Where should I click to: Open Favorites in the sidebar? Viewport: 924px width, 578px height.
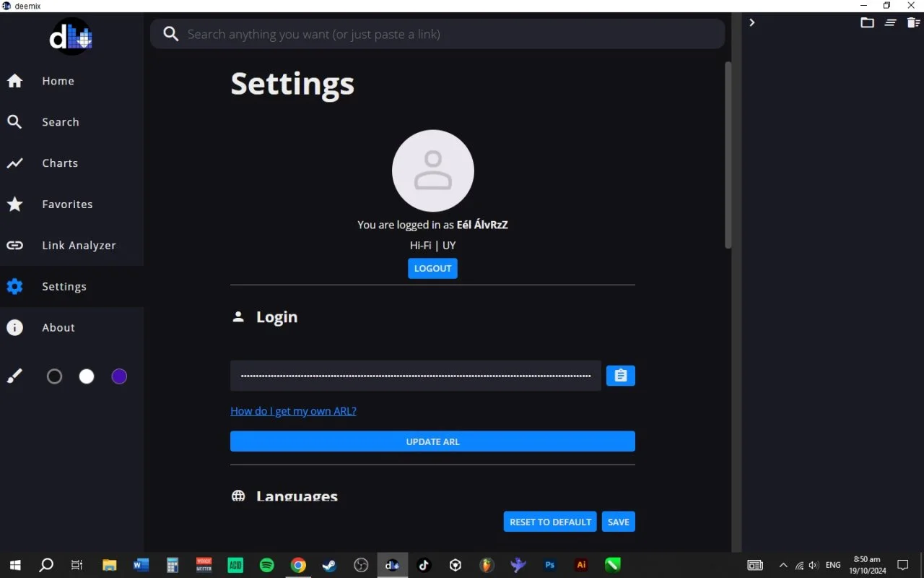pyautogui.click(x=71, y=204)
